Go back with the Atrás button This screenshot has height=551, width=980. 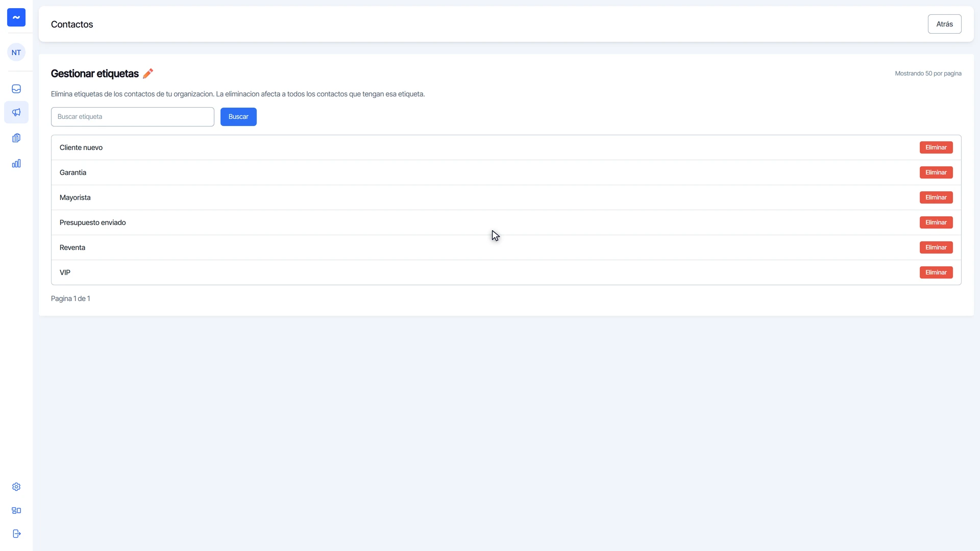tap(944, 24)
